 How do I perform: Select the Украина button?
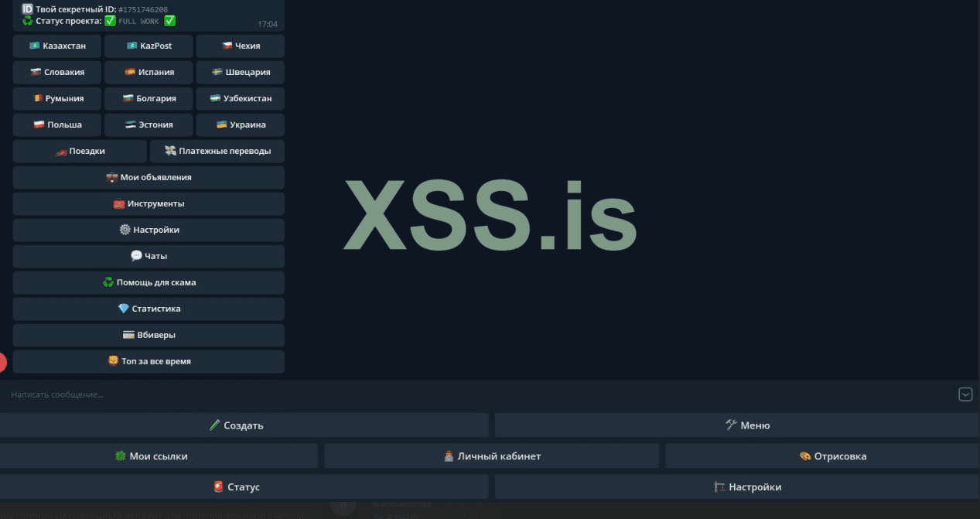pos(241,125)
